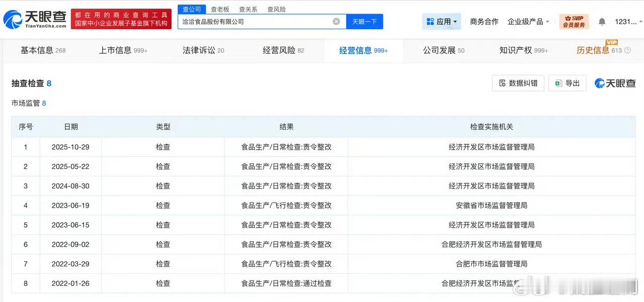Expand the 应用 menu
The image size is (644, 302).
(x=441, y=21)
